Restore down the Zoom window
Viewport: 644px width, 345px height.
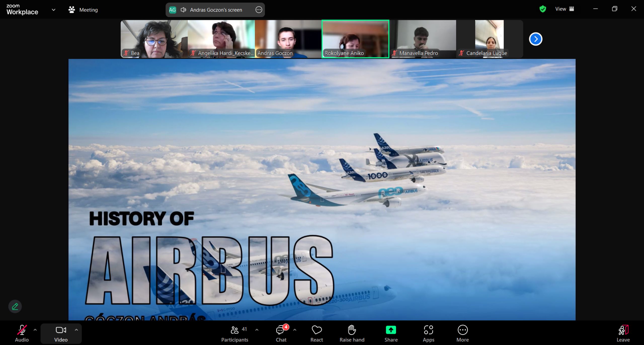coord(615,9)
